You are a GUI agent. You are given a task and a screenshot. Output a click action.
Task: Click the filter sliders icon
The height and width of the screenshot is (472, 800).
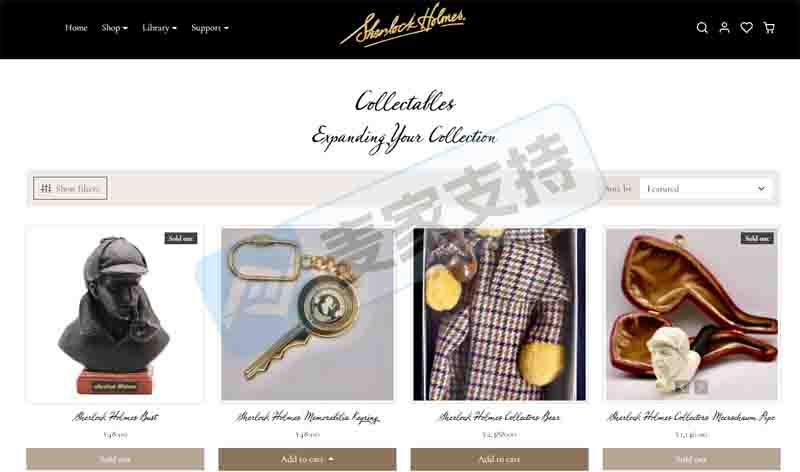46,188
